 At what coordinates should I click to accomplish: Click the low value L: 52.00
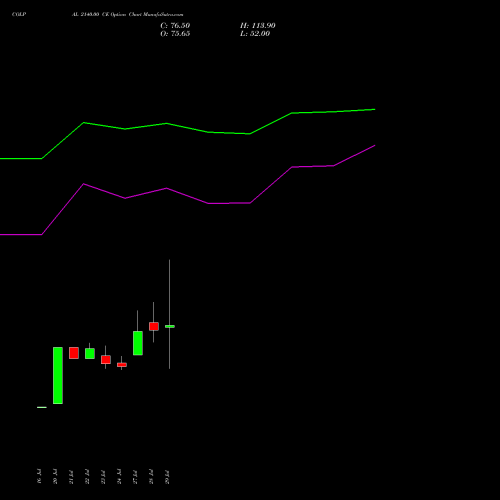coord(255,34)
